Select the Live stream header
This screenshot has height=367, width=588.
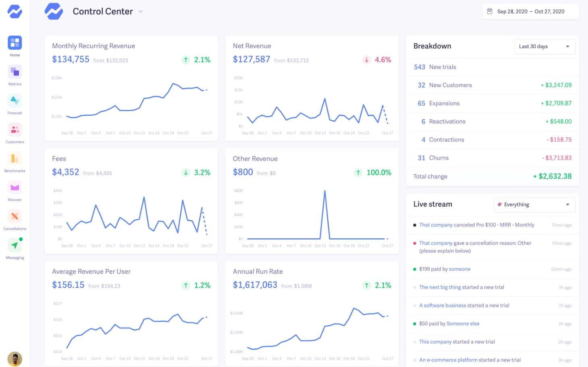433,204
